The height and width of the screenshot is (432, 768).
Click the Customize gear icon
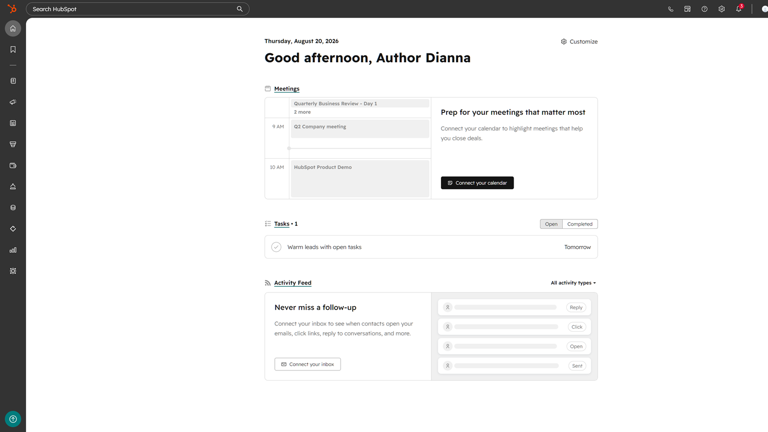pos(564,42)
